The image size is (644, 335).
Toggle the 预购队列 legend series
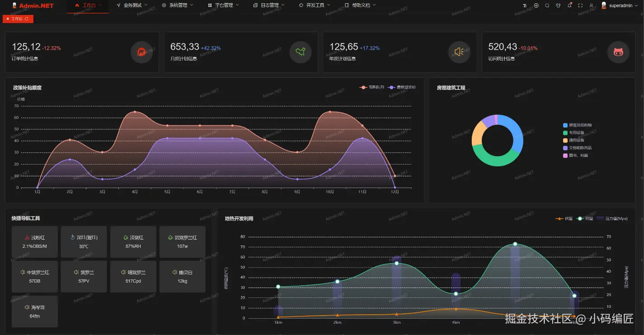tap(372, 87)
